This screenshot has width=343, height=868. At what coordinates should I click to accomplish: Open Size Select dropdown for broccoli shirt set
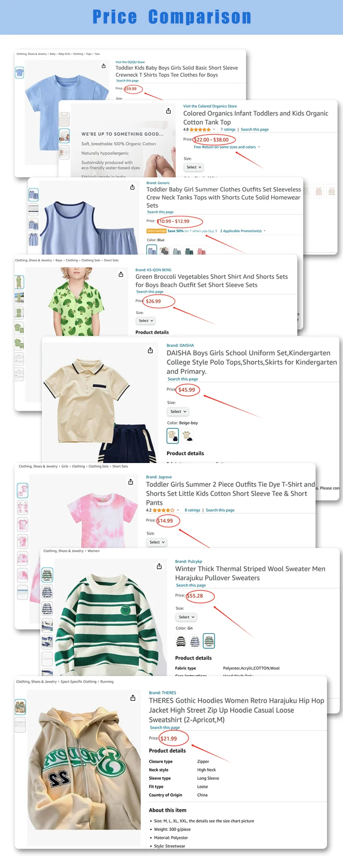pos(146,321)
